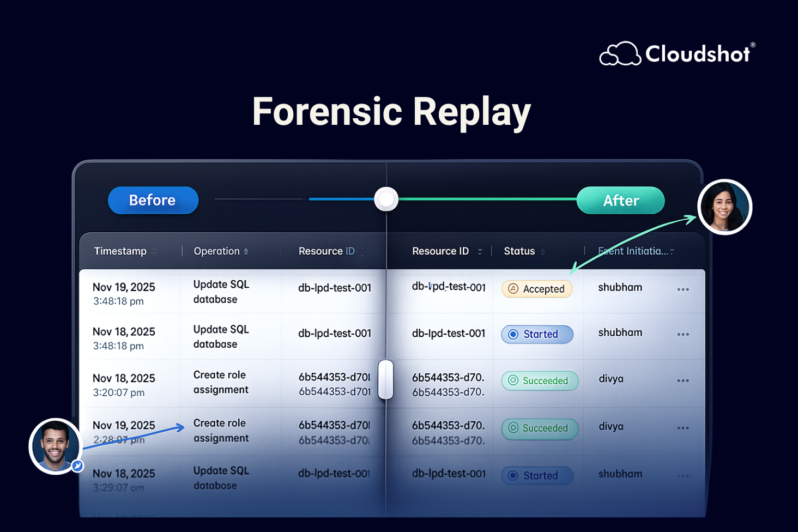The width and height of the screenshot is (798, 532).
Task: Open the actions menu on divya's second row
Action: point(683,428)
